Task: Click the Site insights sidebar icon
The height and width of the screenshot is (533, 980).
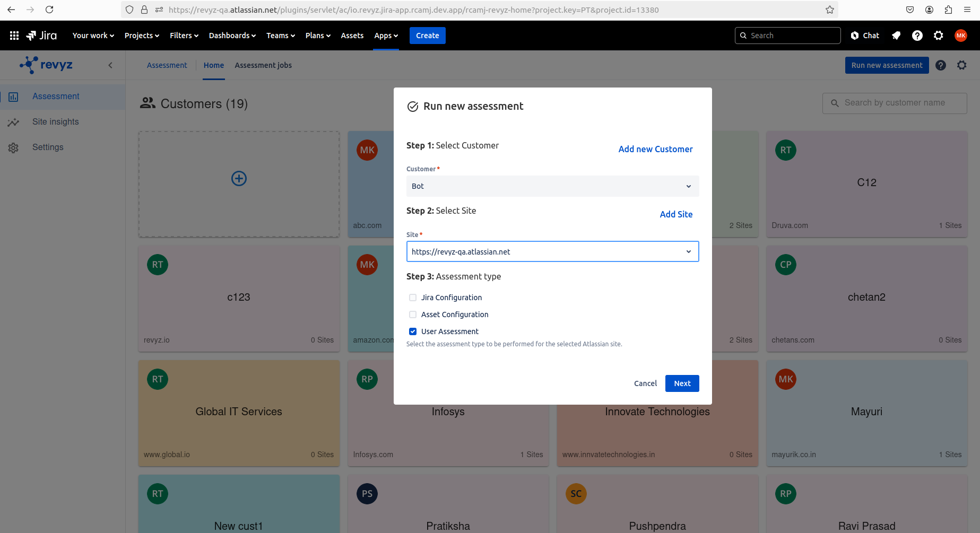Action: tap(13, 123)
